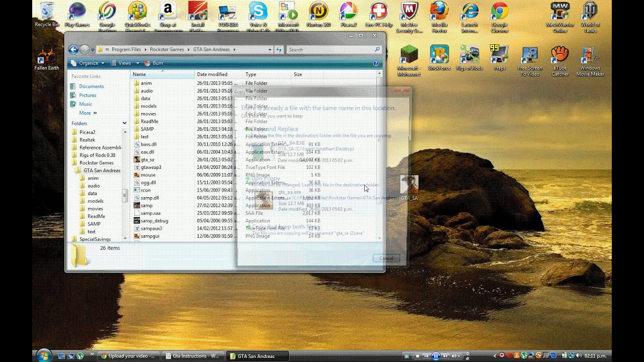Open Free Screen To Video icon
This screenshot has width=644, height=362.
(530, 61)
